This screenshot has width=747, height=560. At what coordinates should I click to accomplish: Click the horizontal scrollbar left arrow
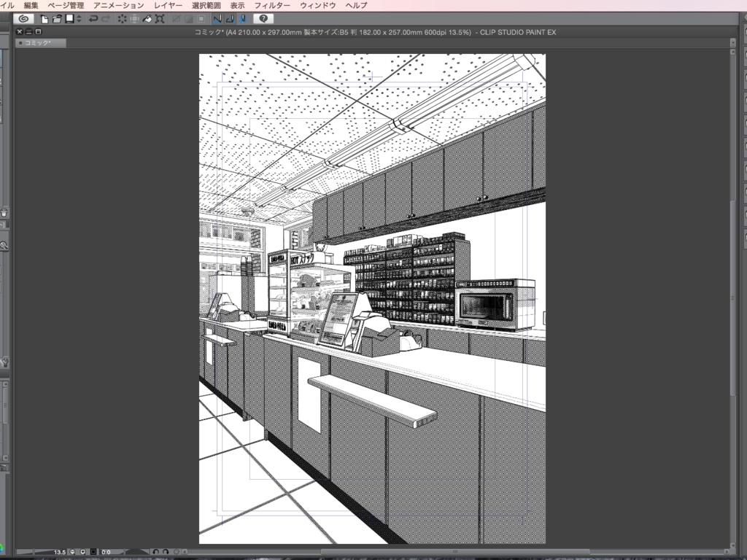click(x=185, y=553)
